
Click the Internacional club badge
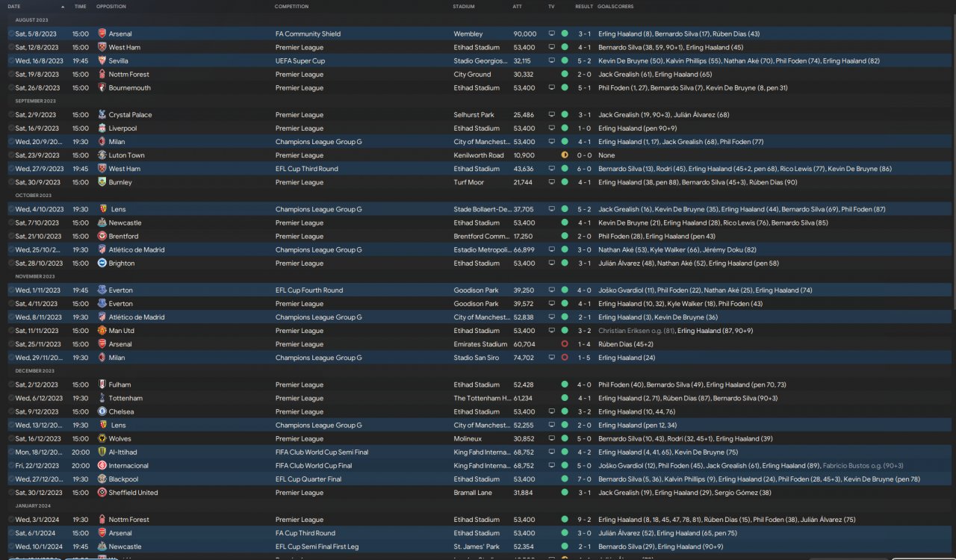pos(102,465)
